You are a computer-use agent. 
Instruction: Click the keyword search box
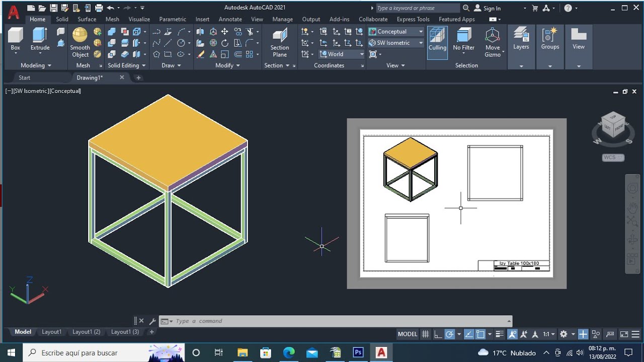click(x=417, y=8)
